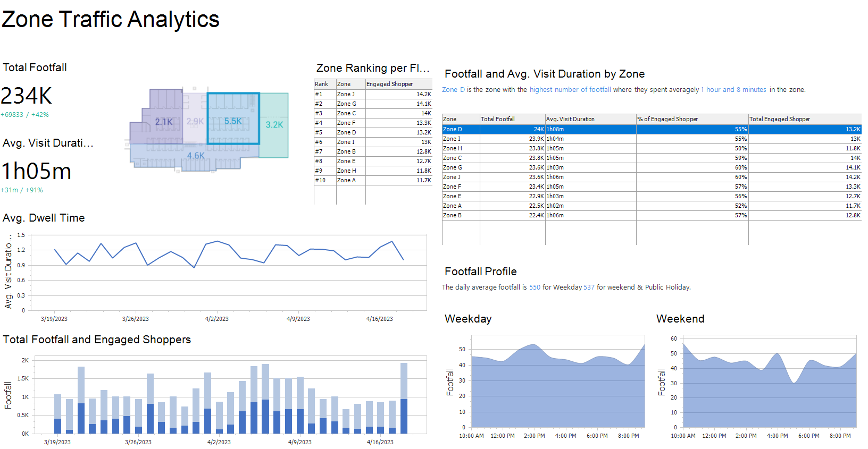Click the Avg. Dwell Time line chart
This screenshot has width=868, height=449.
pyautogui.click(x=229, y=272)
